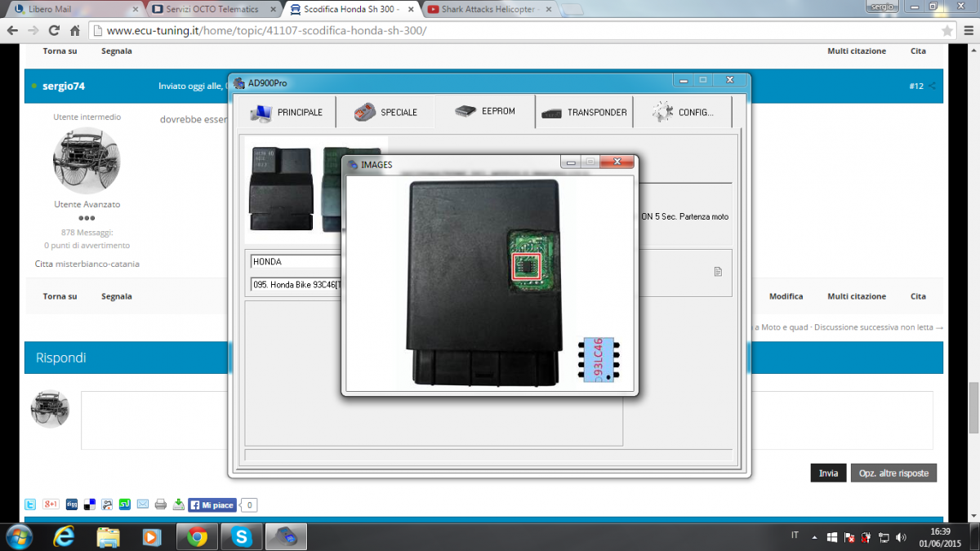Click post number #12 link
This screenshot has width=980, height=551.
[915, 86]
